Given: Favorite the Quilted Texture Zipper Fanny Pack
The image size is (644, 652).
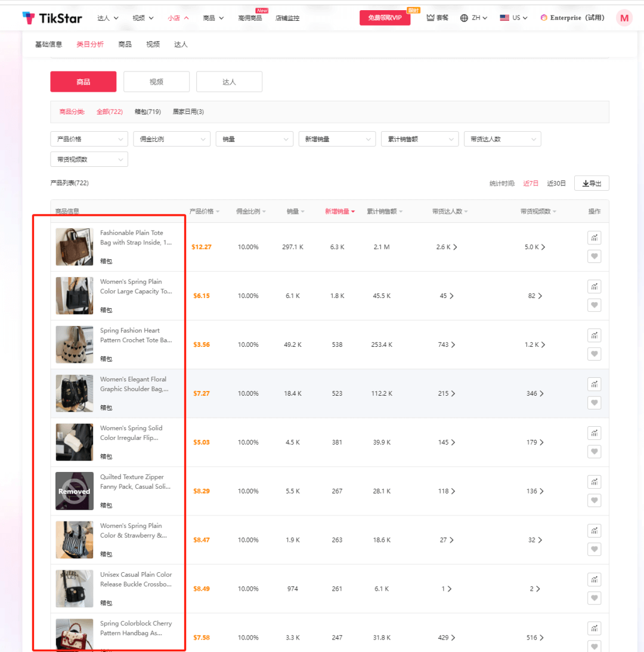Looking at the screenshot, I should click(x=594, y=501).
